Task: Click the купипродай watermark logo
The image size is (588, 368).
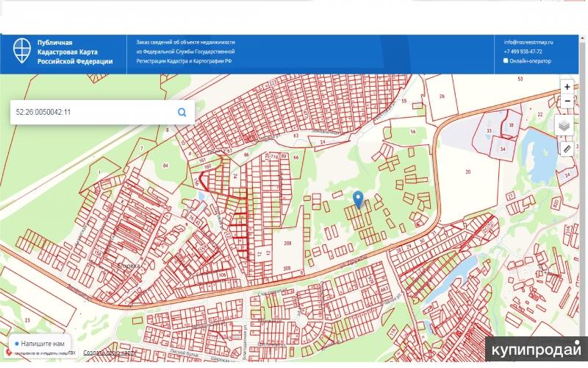Action: [536, 350]
